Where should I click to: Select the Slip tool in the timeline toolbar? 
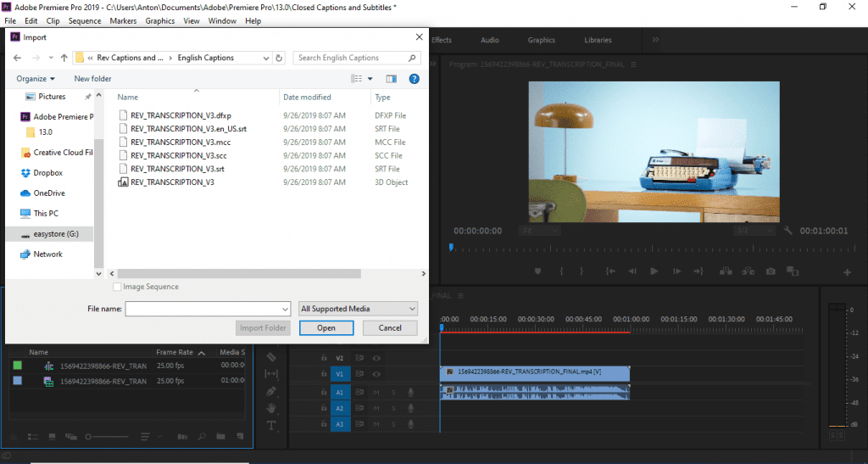[270, 374]
